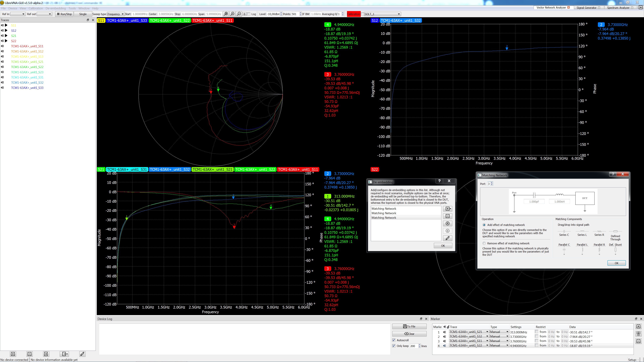Click the pencil edit icon in De-embedding dialog
The width and height of the screenshot is (644, 362).
[447, 238]
